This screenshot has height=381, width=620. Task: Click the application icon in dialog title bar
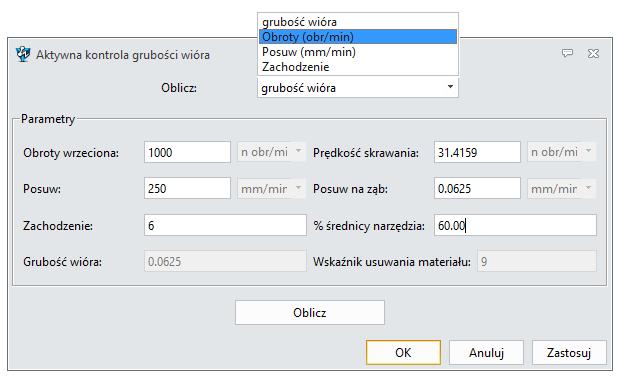point(23,54)
